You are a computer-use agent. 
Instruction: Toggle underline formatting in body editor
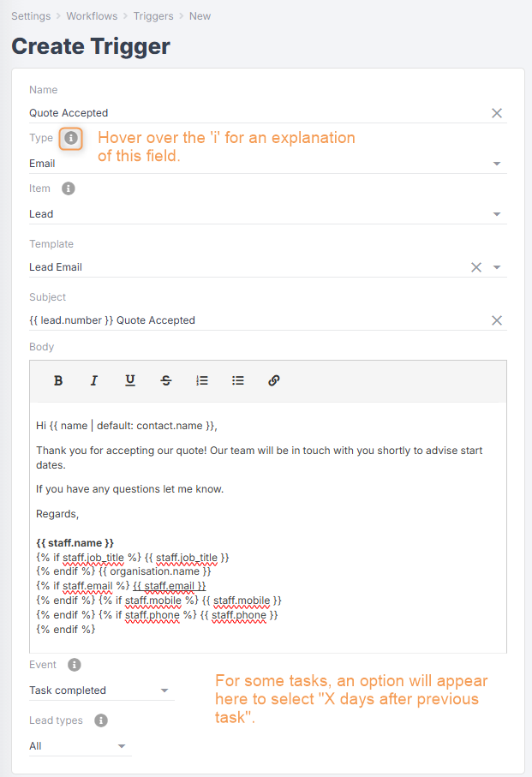130,380
